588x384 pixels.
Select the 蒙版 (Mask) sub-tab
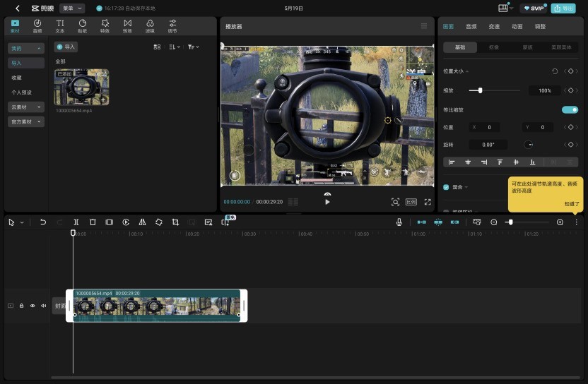[528, 47]
